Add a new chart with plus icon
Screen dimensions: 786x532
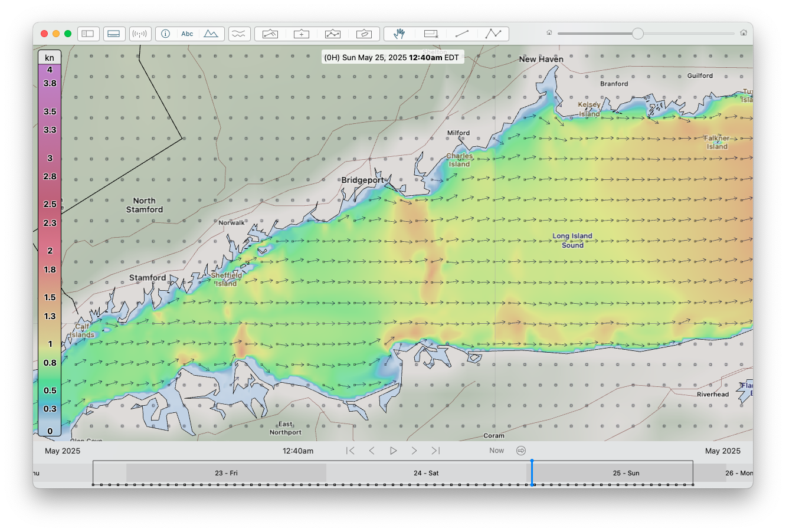[x=302, y=34]
